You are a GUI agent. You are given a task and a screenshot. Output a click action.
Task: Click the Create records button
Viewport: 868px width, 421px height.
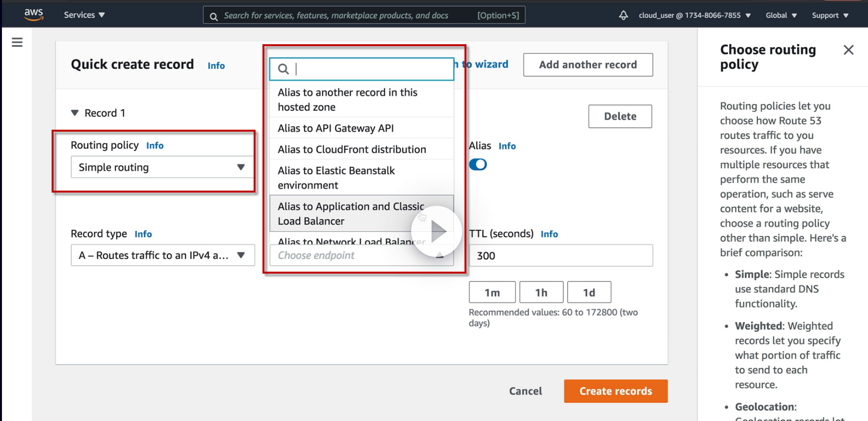tap(615, 391)
